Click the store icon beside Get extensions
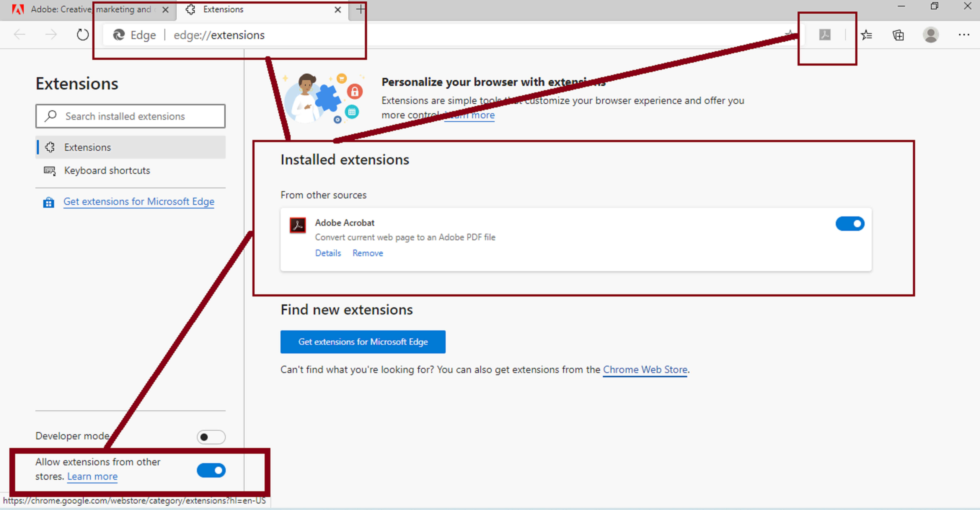Image resolution: width=980 pixels, height=510 pixels. (x=48, y=202)
